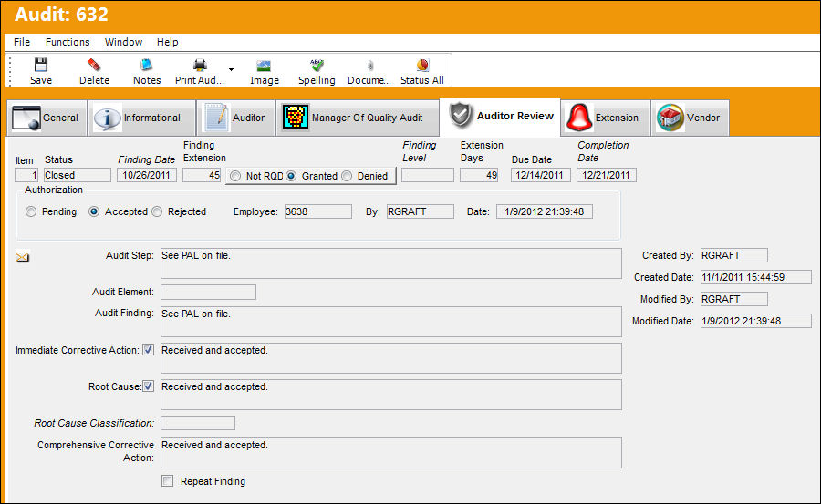Open the Window menu
This screenshot has height=504, width=821.
coord(123,42)
